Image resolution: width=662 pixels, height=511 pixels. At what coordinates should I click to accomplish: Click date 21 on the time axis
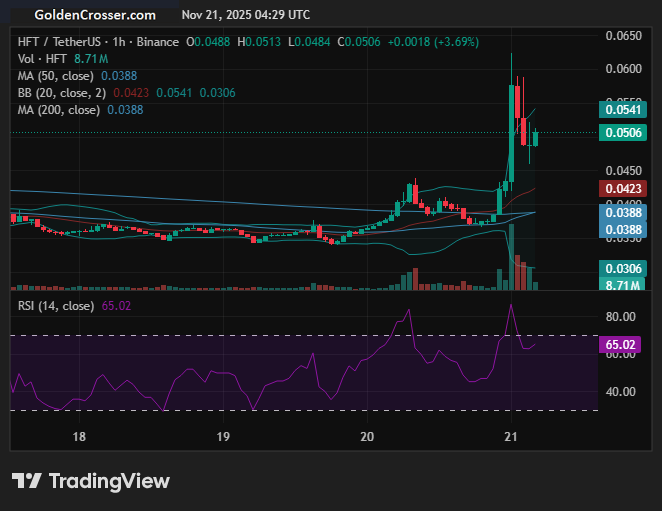click(x=511, y=436)
